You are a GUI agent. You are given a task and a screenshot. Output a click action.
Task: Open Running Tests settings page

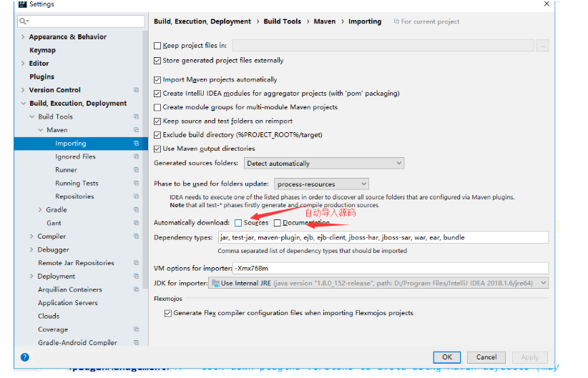click(77, 183)
